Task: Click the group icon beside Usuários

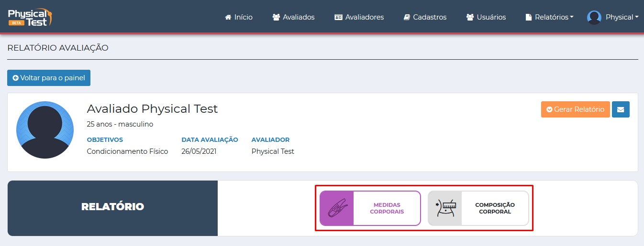Action: (x=470, y=17)
